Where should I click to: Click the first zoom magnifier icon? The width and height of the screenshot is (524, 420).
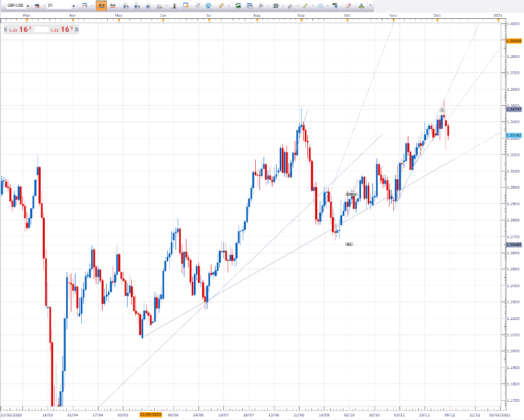click(126, 6)
